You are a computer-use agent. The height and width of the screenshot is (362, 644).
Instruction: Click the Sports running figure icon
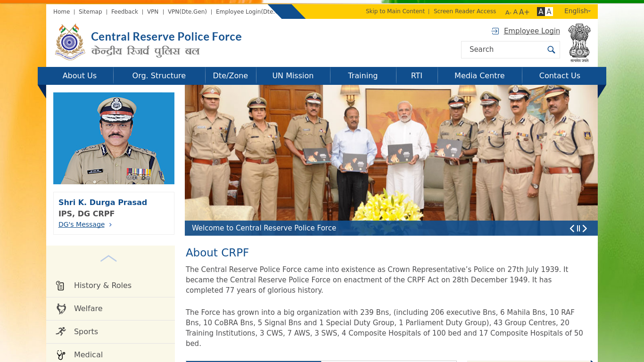click(x=61, y=331)
